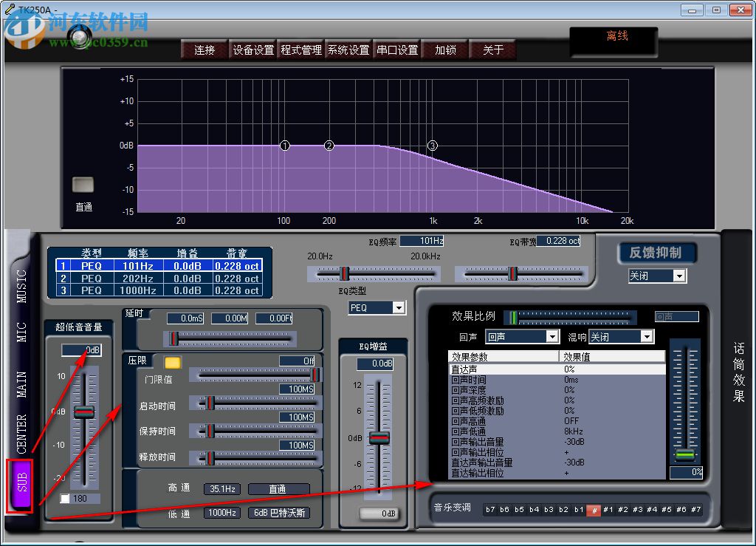
Task: Select the # natural key button
Action: pyautogui.click(x=594, y=510)
